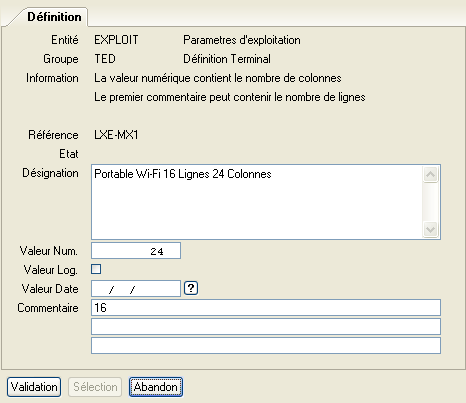466x403 pixels.
Task: Click the greyed Sélection button
Action: 95,387
